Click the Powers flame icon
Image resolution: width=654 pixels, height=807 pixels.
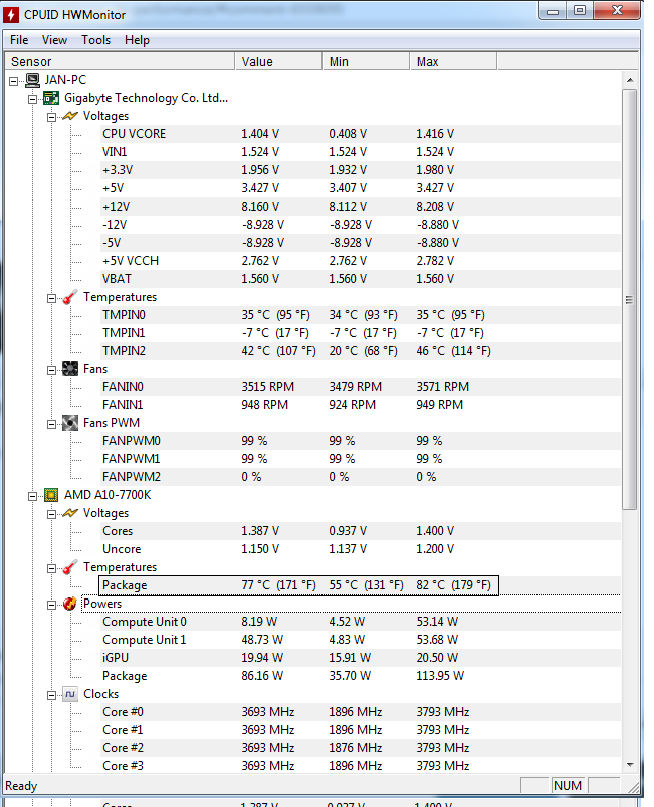(x=70, y=603)
